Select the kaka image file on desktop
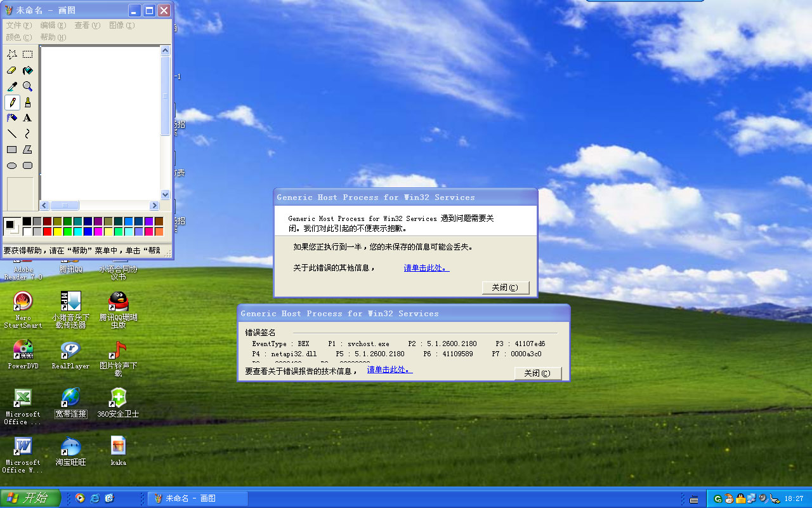The height and width of the screenshot is (508, 812). pyautogui.click(x=118, y=451)
